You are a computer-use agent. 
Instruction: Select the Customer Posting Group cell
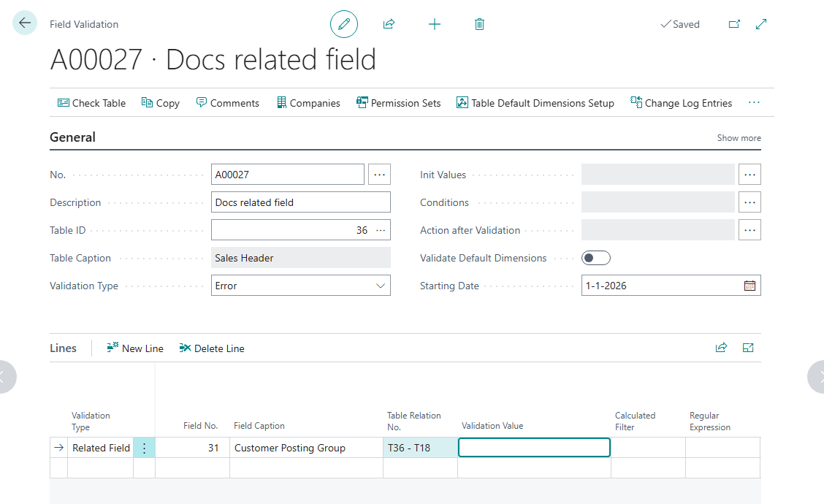point(306,448)
